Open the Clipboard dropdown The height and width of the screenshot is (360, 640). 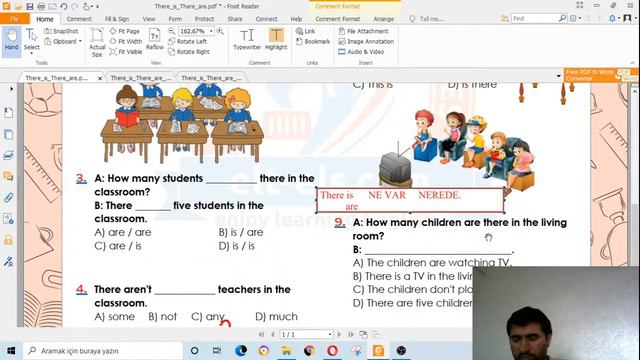coord(62,41)
